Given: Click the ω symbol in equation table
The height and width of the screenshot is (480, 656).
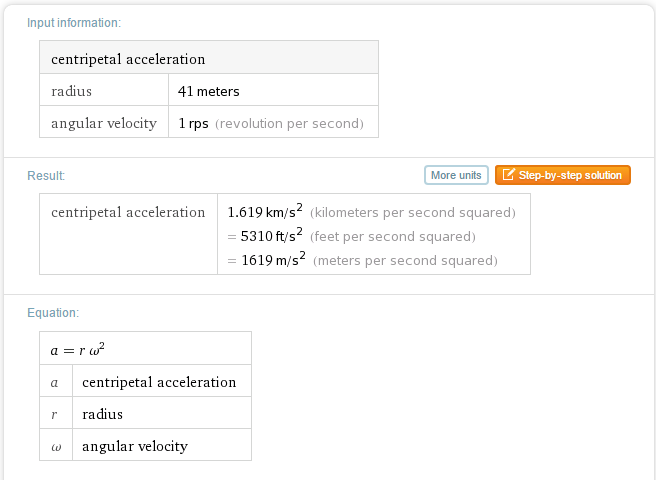Looking at the screenshot, I should [x=55, y=446].
